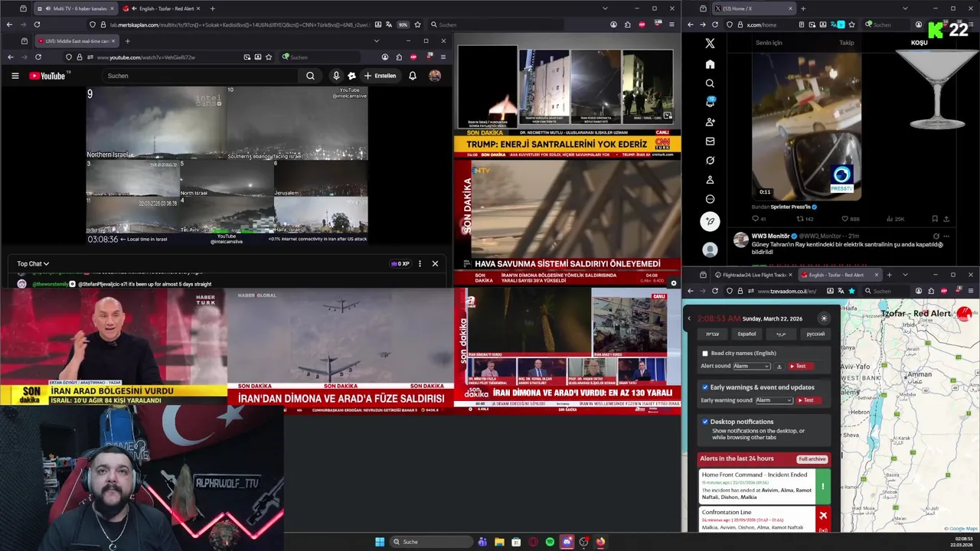
Task: Close the YouTube live chat panel
Action: (x=435, y=263)
